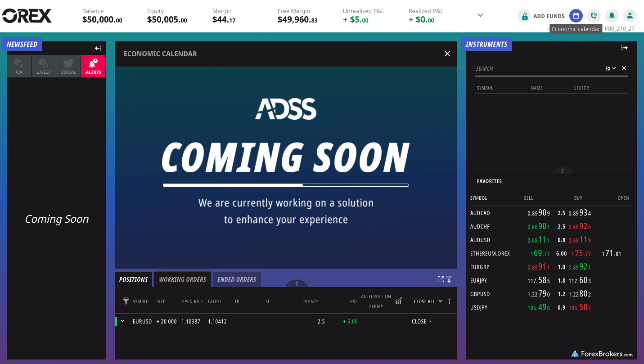
Task: Click ETHEREUM.OREX buy price 175.77
Action: (581, 253)
